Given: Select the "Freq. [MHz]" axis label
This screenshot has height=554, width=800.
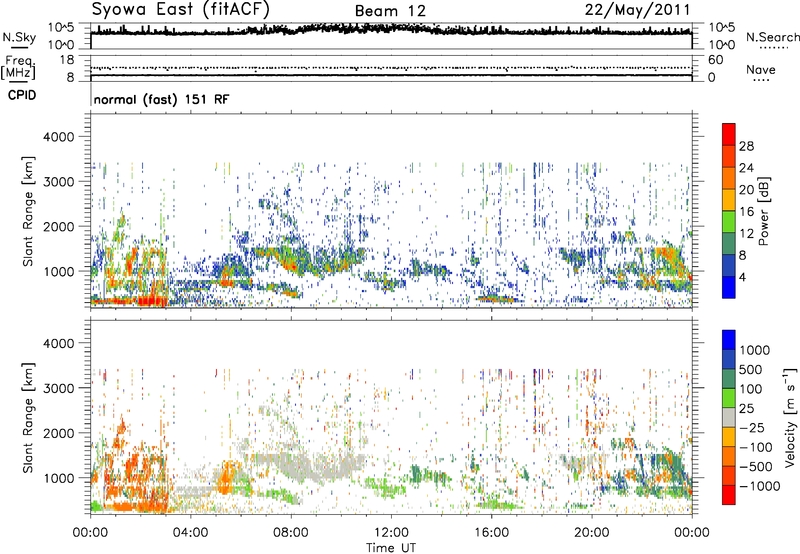Looking at the screenshot, I should click(x=18, y=68).
